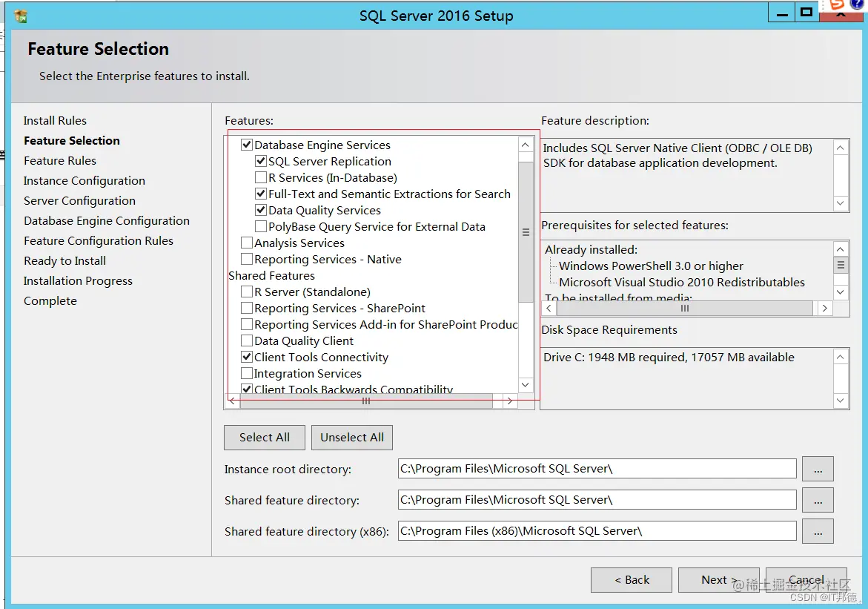The height and width of the screenshot is (609, 868).
Task: Click the Instance root directory field
Action: 597,469
